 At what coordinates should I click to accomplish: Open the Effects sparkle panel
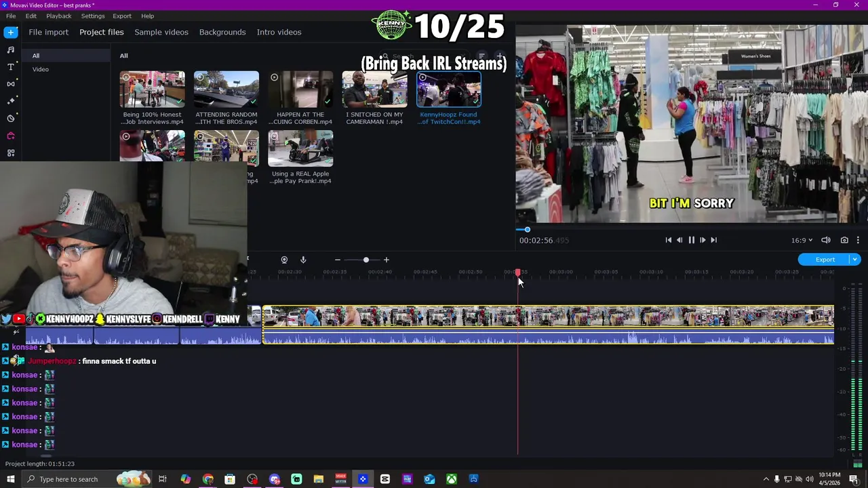coord(10,101)
